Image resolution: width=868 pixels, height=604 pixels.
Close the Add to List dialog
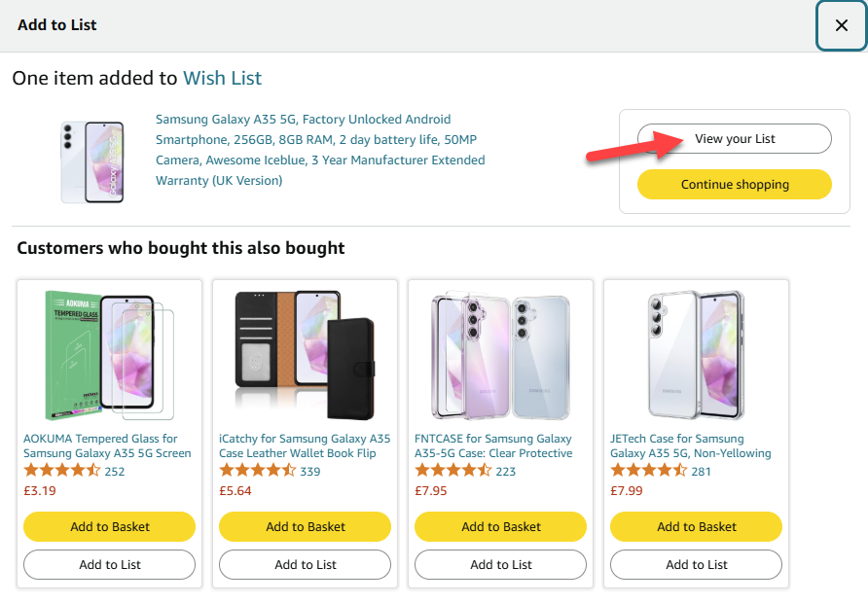pos(841,26)
